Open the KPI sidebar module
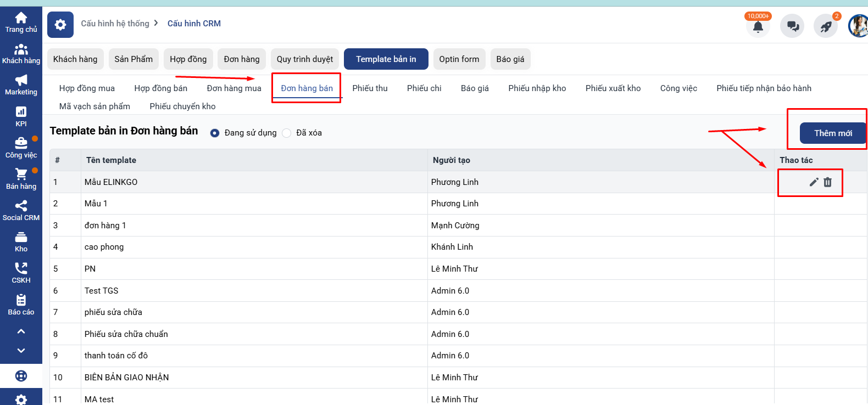Image resolution: width=868 pixels, height=405 pixels. click(x=21, y=116)
